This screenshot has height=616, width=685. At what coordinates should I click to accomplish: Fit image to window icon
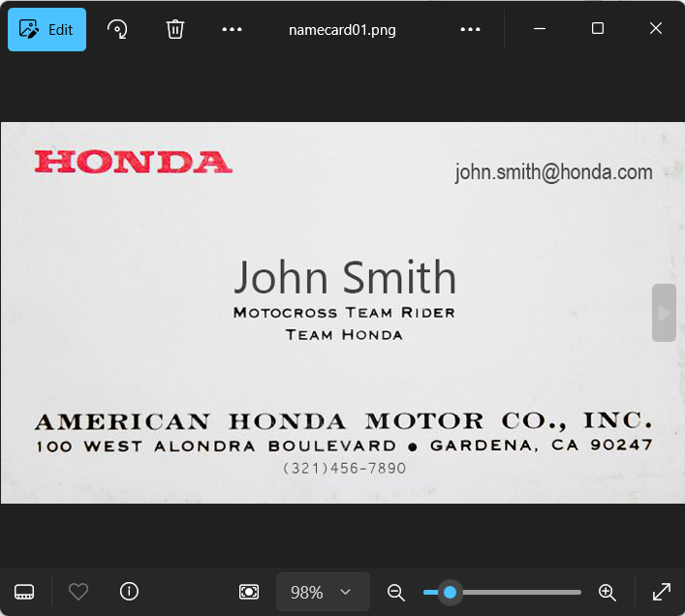click(x=249, y=592)
